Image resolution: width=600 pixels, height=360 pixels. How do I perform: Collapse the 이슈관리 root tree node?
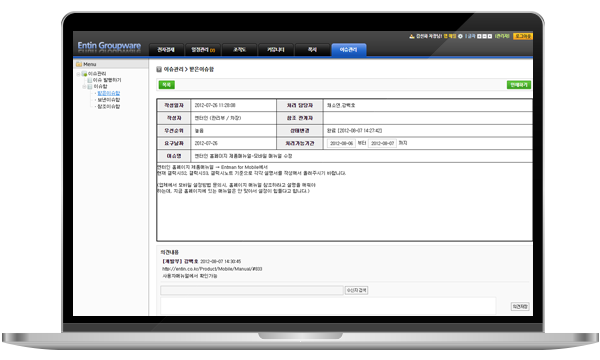pyautogui.click(x=78, y=74)
